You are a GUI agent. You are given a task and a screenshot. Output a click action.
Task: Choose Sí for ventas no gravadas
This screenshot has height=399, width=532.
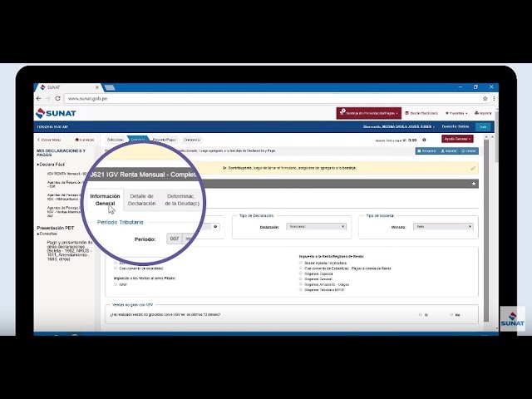tap(421, 315)
